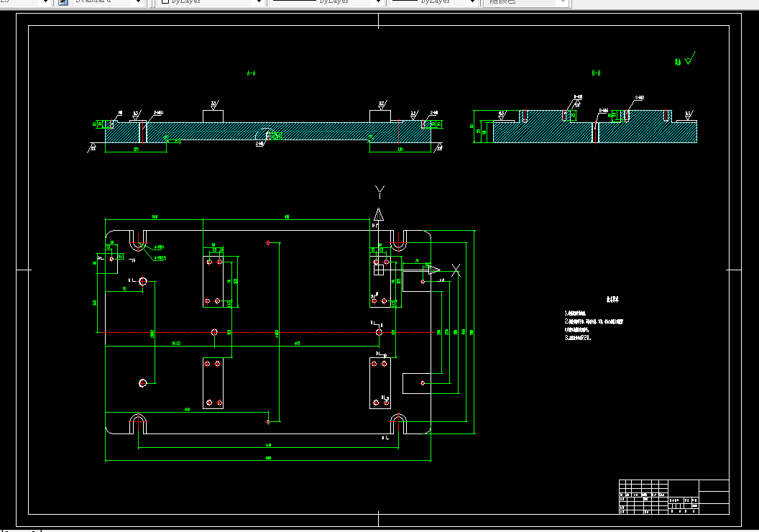Click the title block table
The image size is (759, 532).
pos(673,497)
